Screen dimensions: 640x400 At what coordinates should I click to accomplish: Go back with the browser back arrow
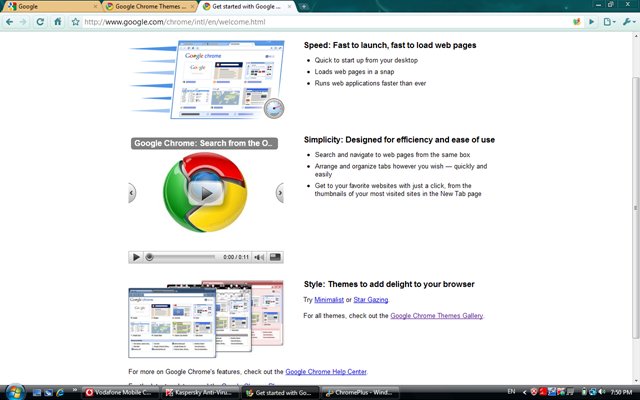pos(9,22)
